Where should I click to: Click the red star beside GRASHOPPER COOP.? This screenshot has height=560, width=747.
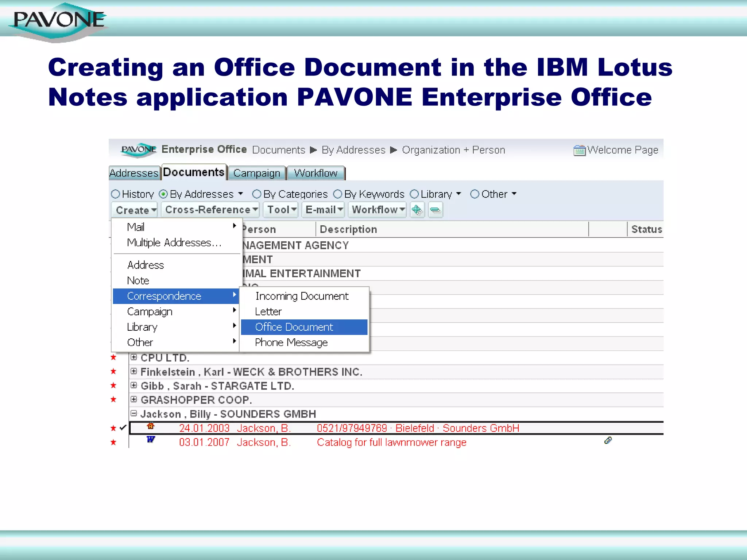click(x=113, y=400)
